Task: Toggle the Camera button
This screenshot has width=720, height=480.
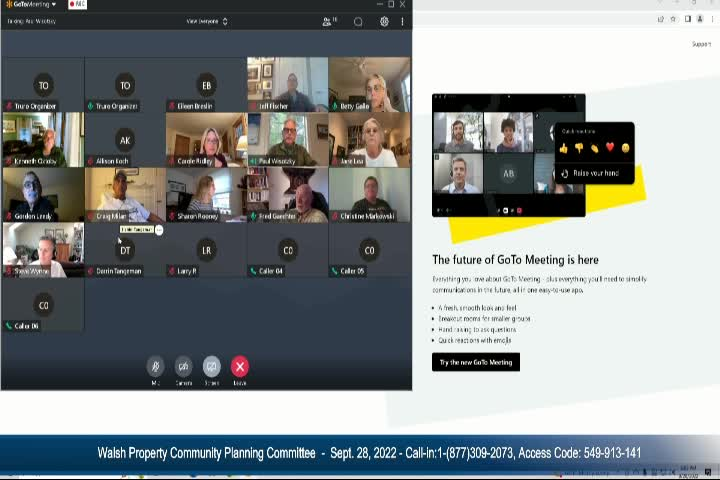Action: pos(183,367)
